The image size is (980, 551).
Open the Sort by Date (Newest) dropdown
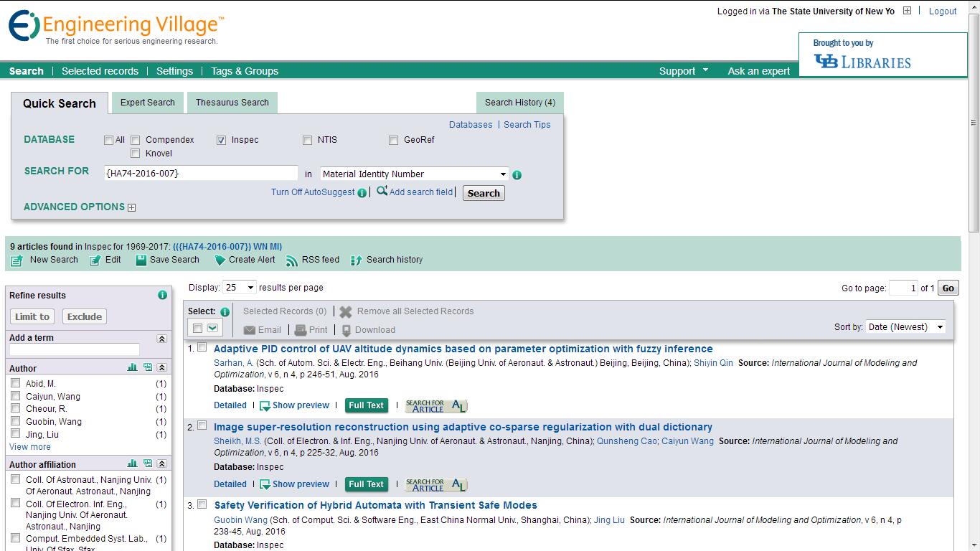(x=905, y=327)
